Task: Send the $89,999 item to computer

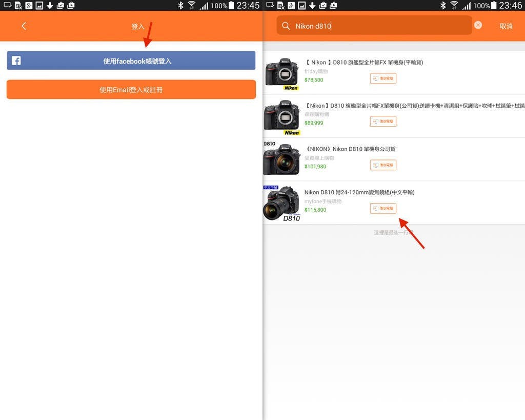Action: 383,121
